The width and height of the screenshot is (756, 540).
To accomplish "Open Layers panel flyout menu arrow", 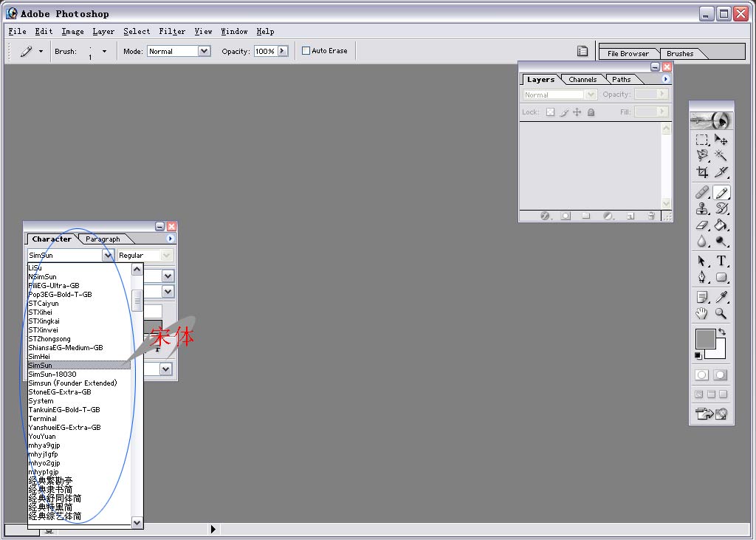I will click(666, 78).
